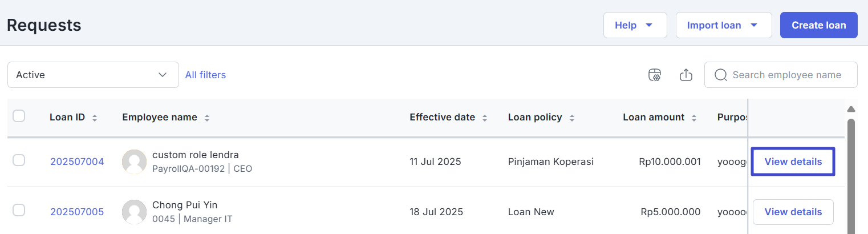Click the export loan list icon
The height and width of the screenshot is (234, 868).
click(686, 75)
